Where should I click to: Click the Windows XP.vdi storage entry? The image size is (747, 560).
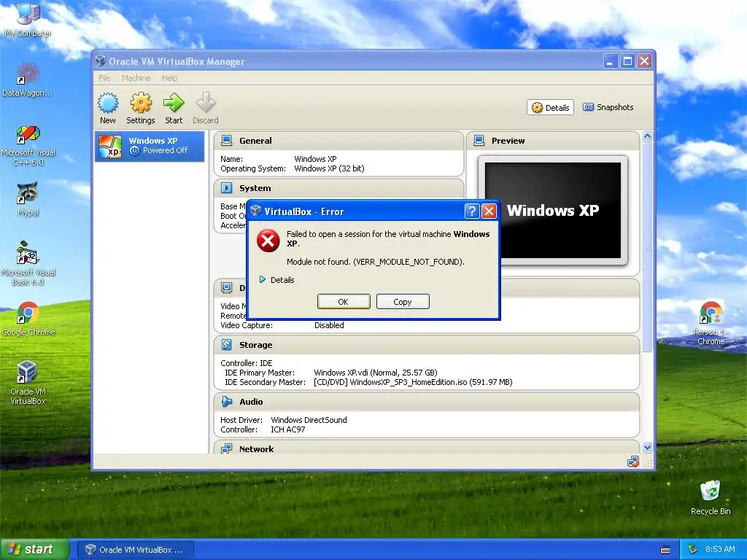376,373
